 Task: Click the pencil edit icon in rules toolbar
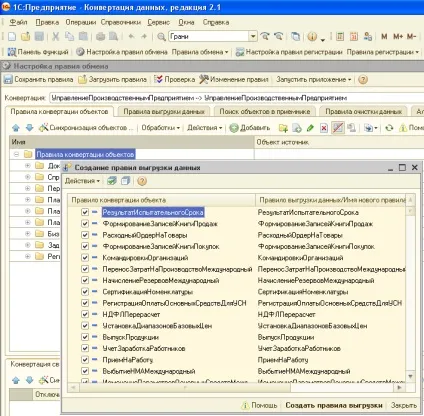[x=310, y=128]
